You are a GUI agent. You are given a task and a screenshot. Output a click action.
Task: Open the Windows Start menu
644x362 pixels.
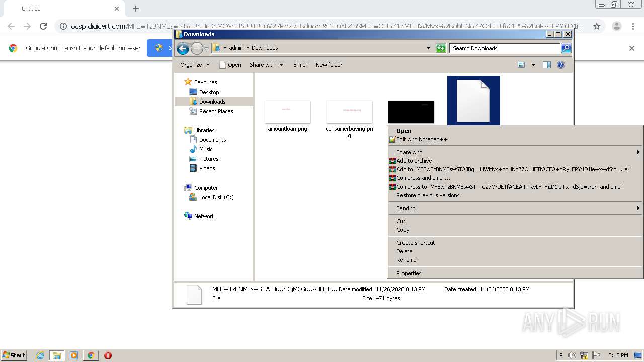coord(14,355)
